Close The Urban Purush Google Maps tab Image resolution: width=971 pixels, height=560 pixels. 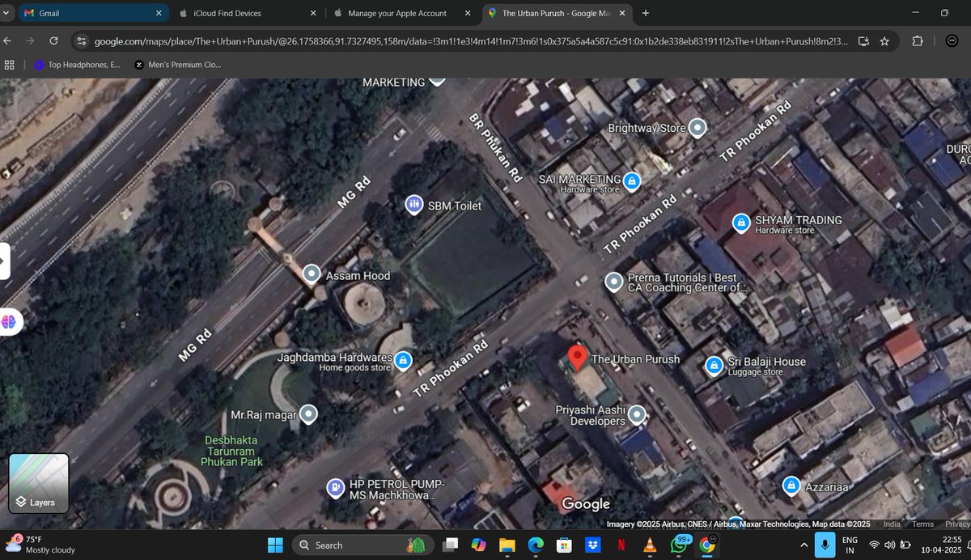[x=622, y=14]
